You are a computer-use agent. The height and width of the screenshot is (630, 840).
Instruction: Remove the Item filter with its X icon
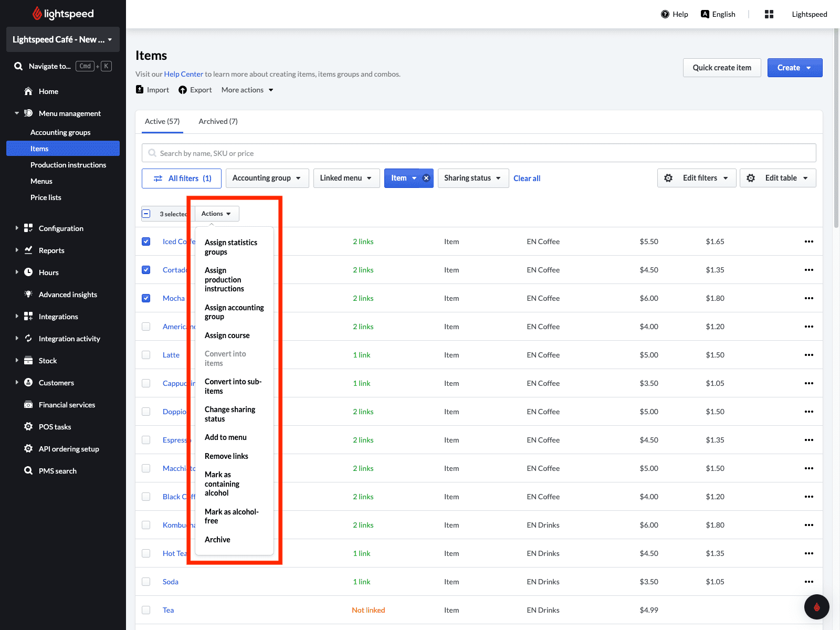coord(426,178)
